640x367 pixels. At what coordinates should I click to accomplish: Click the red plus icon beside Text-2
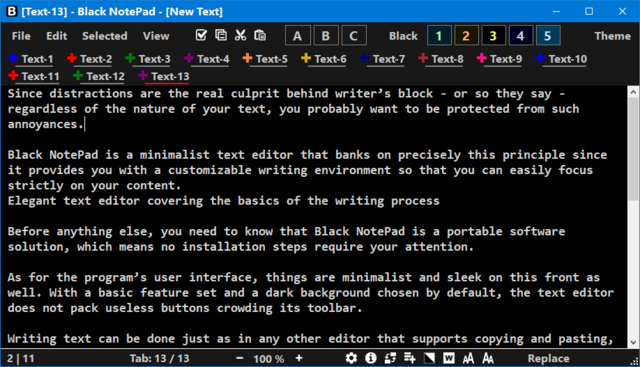[72, 58]
